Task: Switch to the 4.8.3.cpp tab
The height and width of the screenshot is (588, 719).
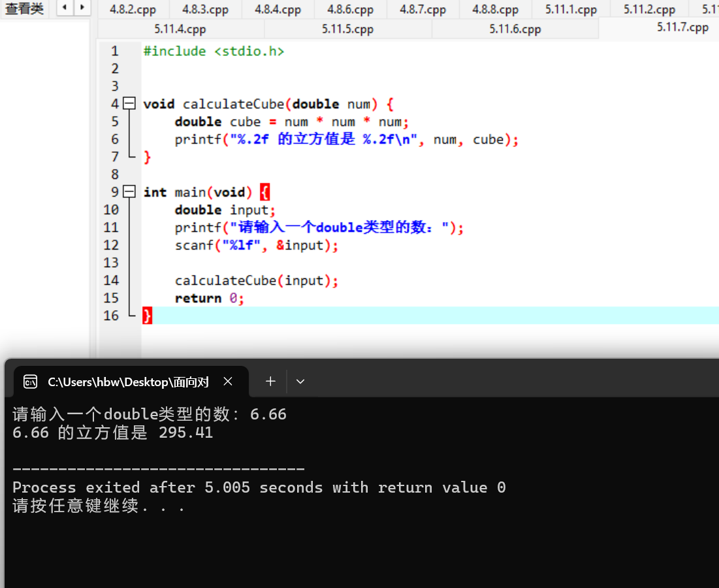Action: [x=206, y=9]
